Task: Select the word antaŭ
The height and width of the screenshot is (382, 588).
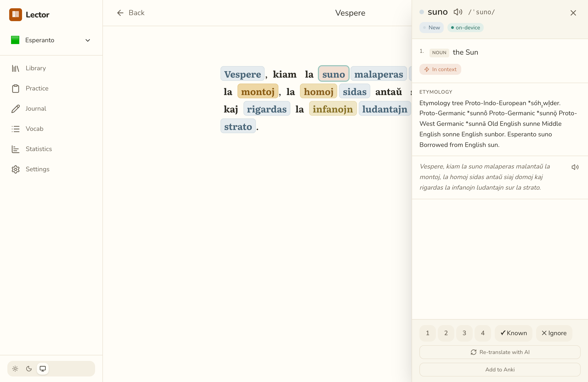Action: pyautogui.click(x=389, y=91)
